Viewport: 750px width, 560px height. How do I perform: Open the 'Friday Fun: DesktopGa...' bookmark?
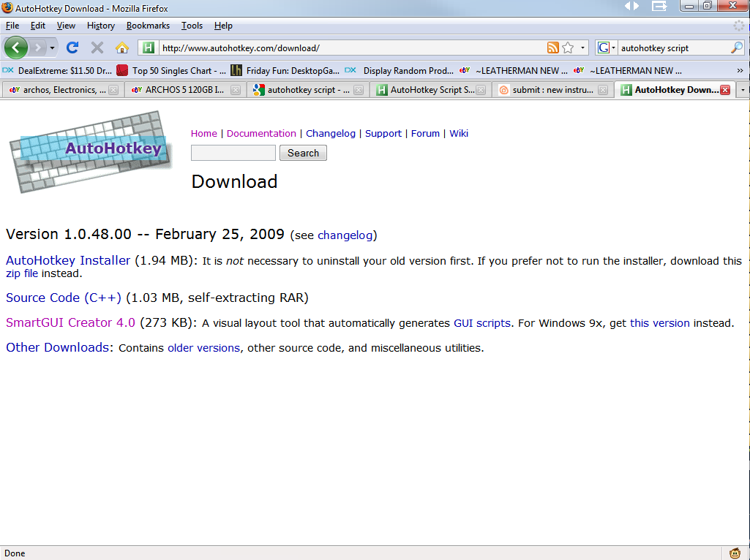[x=285, y=71]
